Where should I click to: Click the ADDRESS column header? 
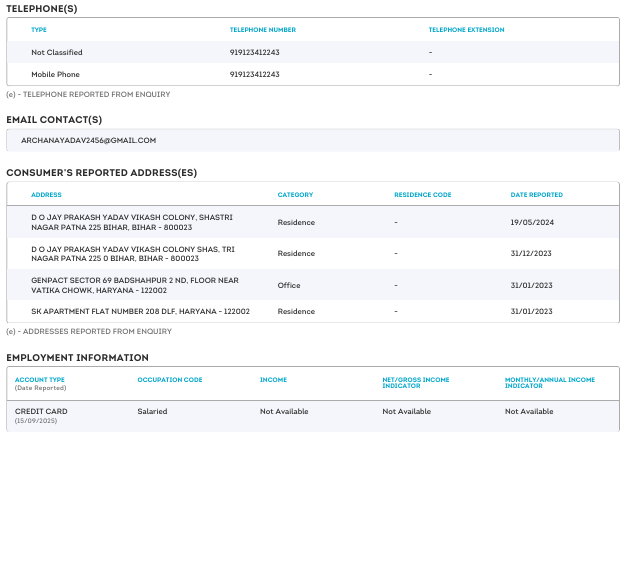(x=46, y=195)
